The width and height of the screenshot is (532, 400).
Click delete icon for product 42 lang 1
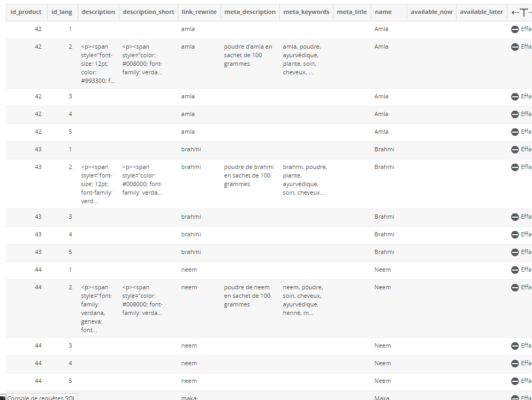click(x=515, y=29)
